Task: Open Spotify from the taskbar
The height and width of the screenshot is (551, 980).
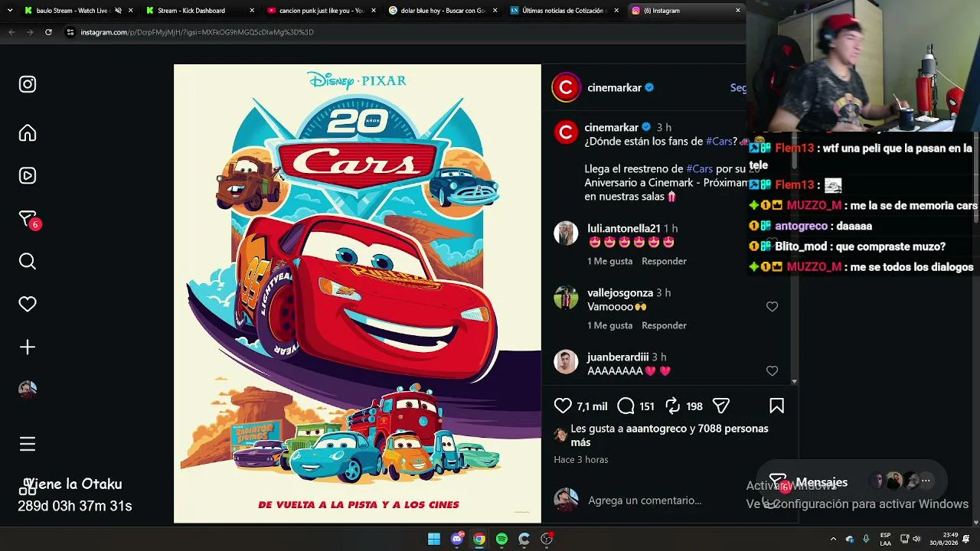Action: tap(501, 539)
